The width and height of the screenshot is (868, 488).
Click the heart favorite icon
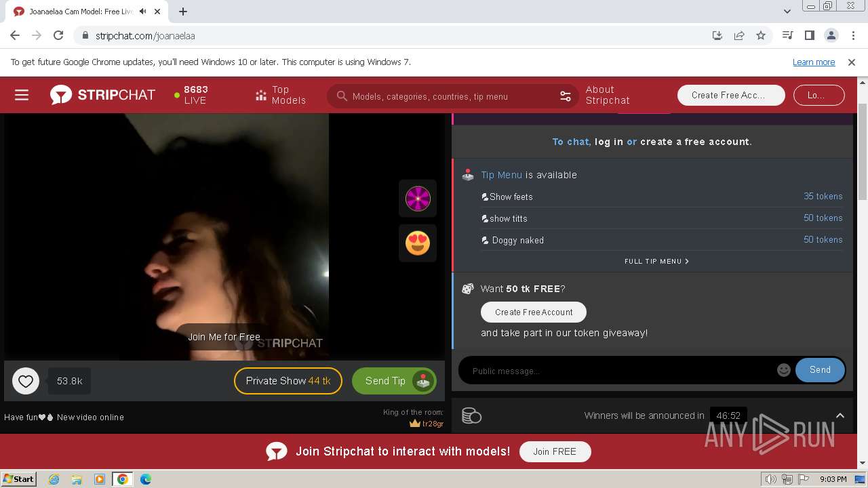click(x=26, y=381)
